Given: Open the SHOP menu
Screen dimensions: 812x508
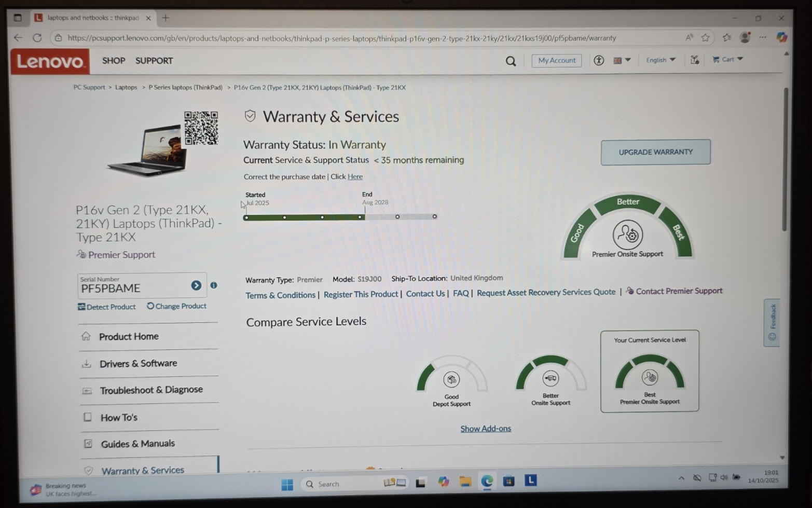Looking at the screenshot, I should 114,61.
